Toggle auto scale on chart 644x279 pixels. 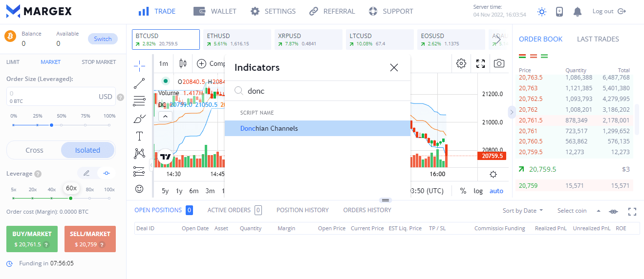coord(496,191)
